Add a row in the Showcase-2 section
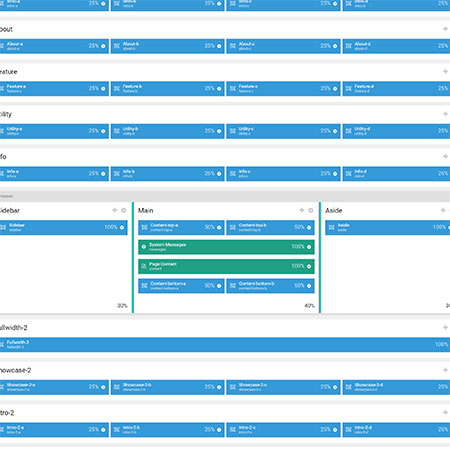The image size is (450, 450). click(x=445, y=370)
